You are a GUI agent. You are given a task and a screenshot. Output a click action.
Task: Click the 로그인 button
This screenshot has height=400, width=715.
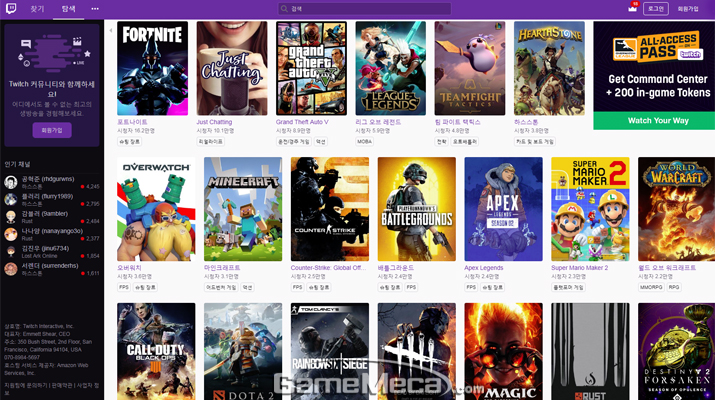pos(655,8)
